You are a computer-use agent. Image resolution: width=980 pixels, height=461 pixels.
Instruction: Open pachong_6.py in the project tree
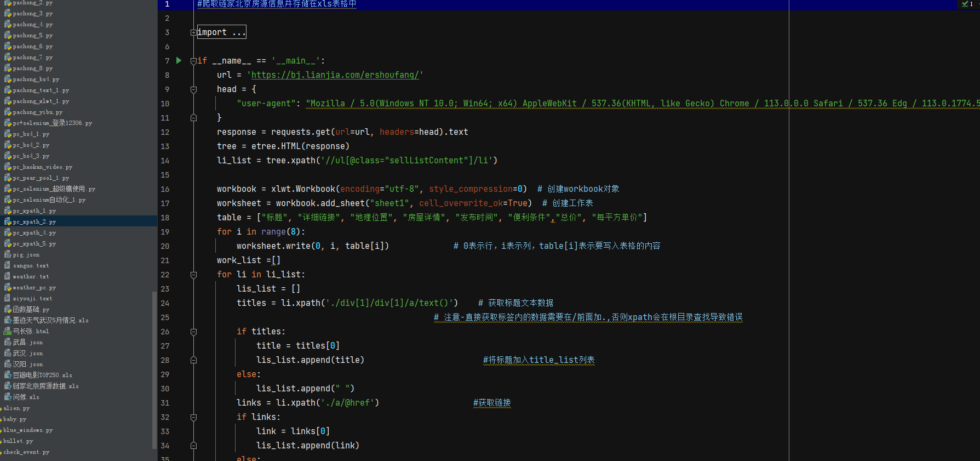33,46
